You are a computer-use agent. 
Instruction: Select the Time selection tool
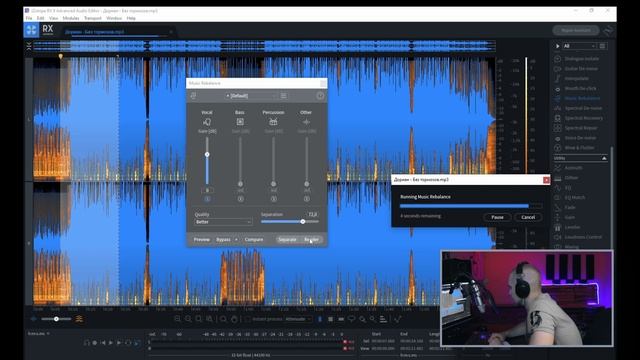point(320,319)
